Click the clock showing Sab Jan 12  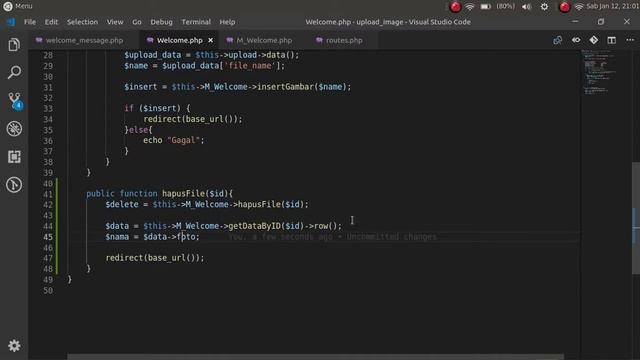612,6
